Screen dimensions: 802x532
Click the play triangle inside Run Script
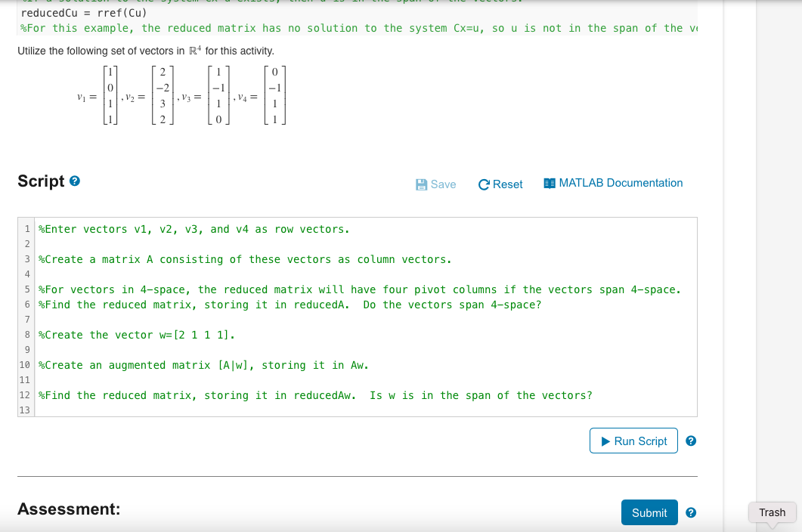click(605, 441)
